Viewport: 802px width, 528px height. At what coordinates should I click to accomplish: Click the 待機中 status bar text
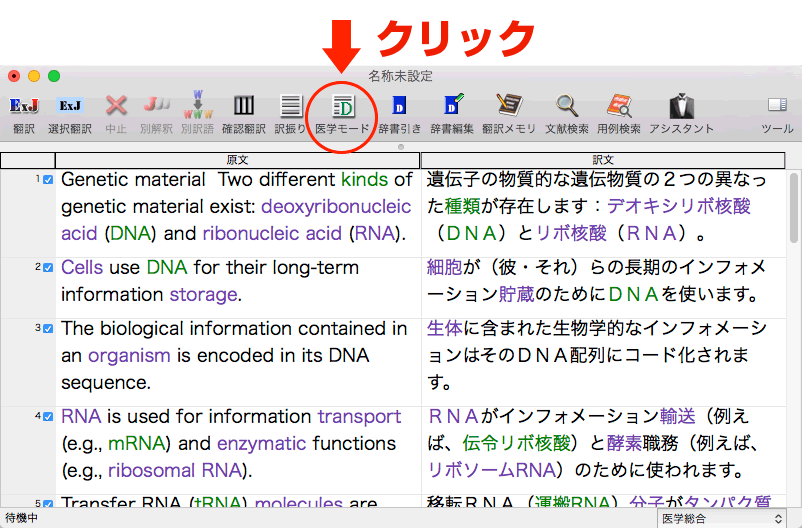tap(21, 518)
